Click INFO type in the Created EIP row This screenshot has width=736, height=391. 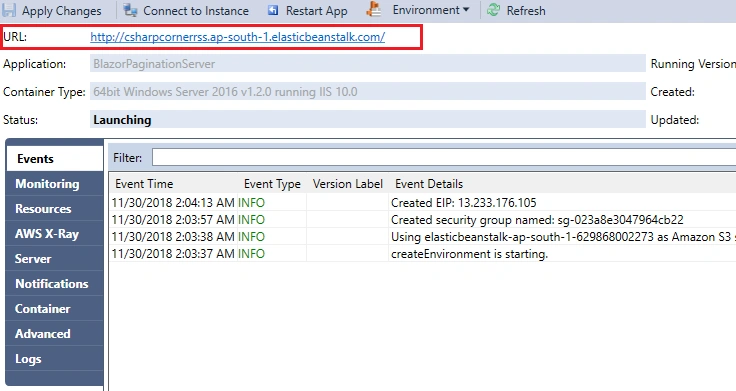(x=252, y=203)
